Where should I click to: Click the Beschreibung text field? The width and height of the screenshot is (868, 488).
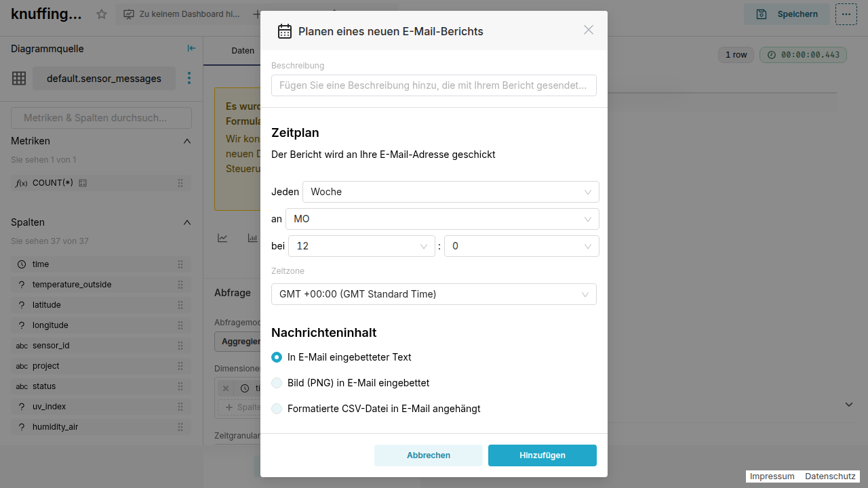pos(433,85)
